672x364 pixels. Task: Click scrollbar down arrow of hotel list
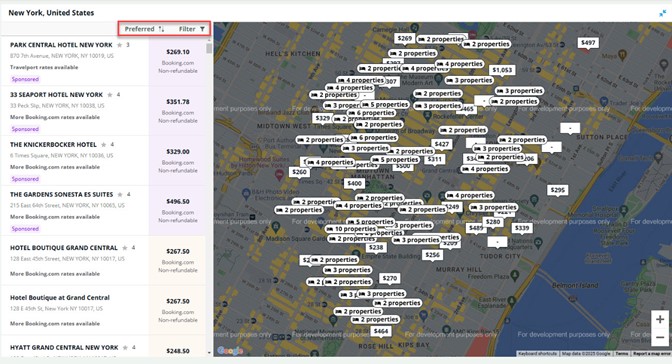tap(209, 353)
